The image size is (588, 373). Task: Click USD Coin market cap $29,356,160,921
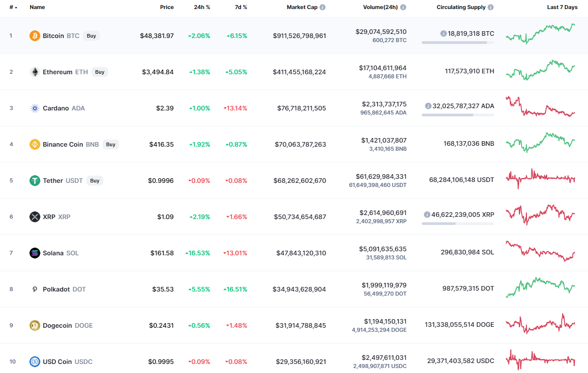301,362
